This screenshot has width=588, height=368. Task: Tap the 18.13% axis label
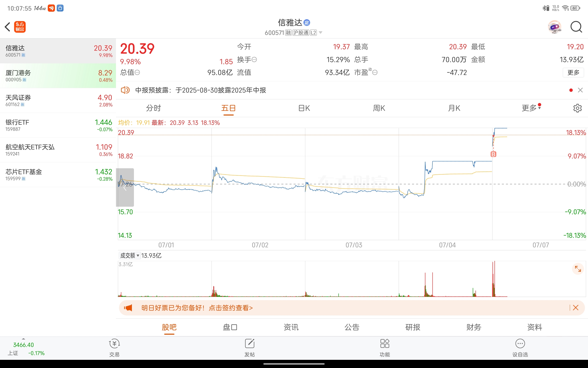[576, 133]
